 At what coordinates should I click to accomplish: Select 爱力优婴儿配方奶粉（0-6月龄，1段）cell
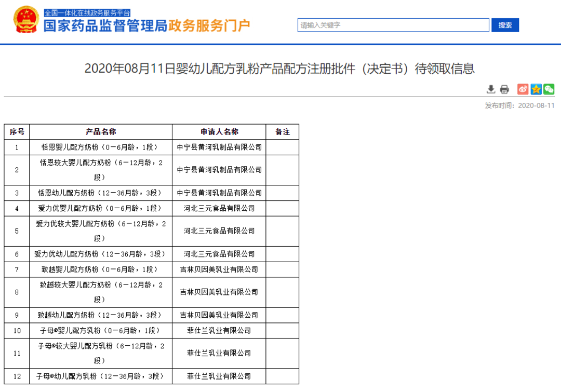click(101, 209)
